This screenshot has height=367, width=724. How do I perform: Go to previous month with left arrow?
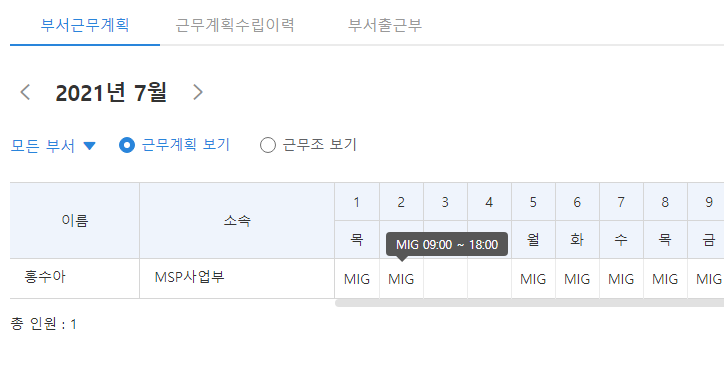(x=25, y=92)
